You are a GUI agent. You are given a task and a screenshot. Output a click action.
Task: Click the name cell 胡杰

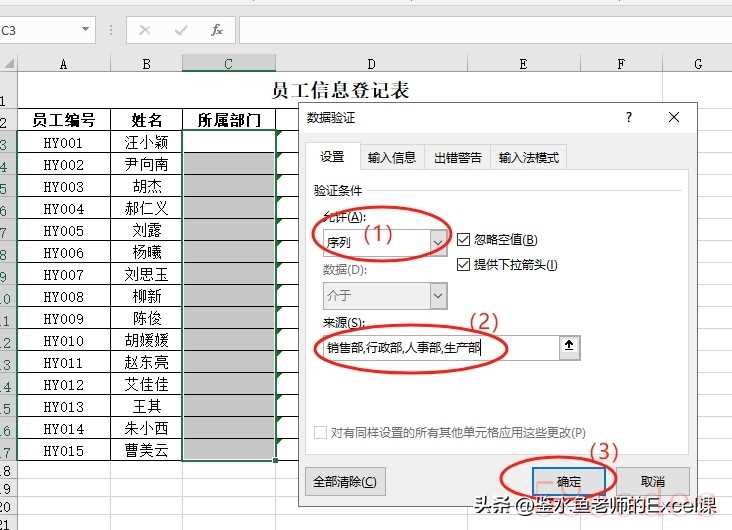146,186
